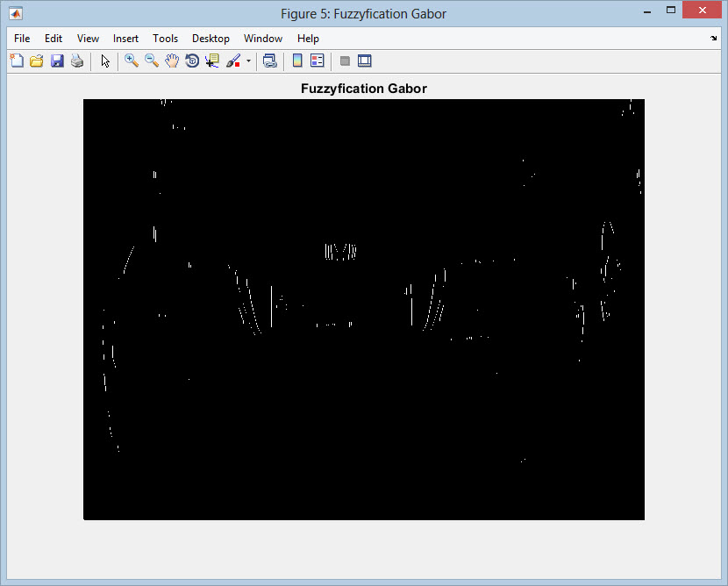Open the Window menu
Image resolution: width=728 pixels, height=586 pixels.
(263, 39)
